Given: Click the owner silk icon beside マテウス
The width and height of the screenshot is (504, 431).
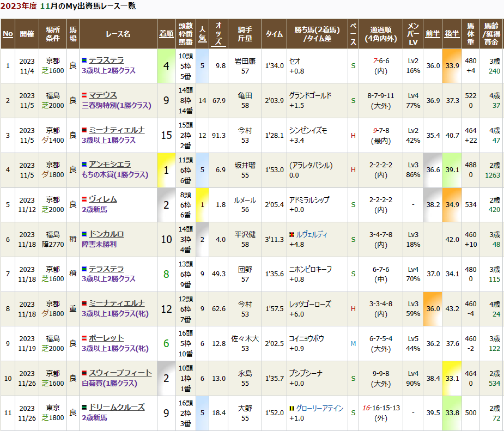Looking at the screenshot, I should click(x=84, y=95).
